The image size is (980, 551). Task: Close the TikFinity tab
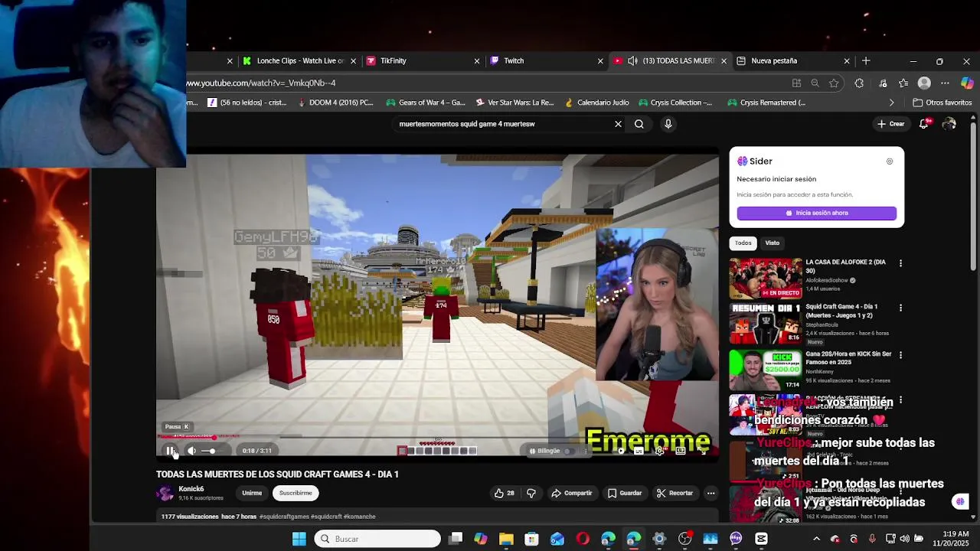476,60
